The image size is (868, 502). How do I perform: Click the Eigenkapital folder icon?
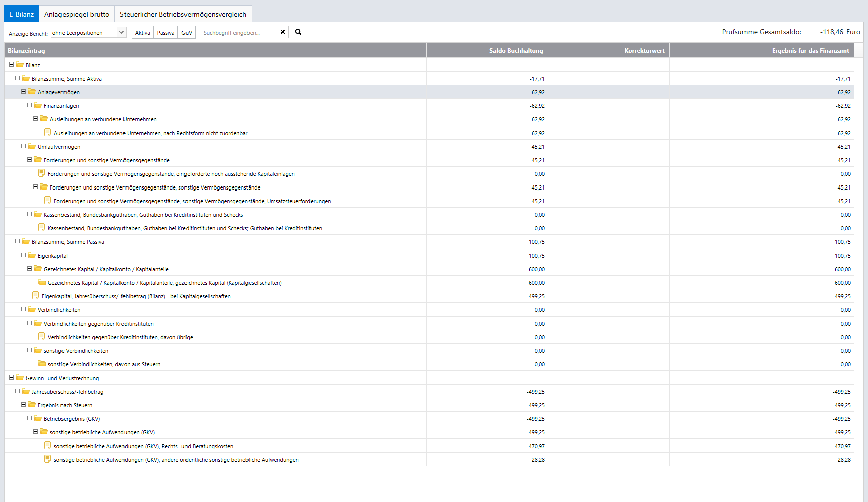(x=32, y=256)
